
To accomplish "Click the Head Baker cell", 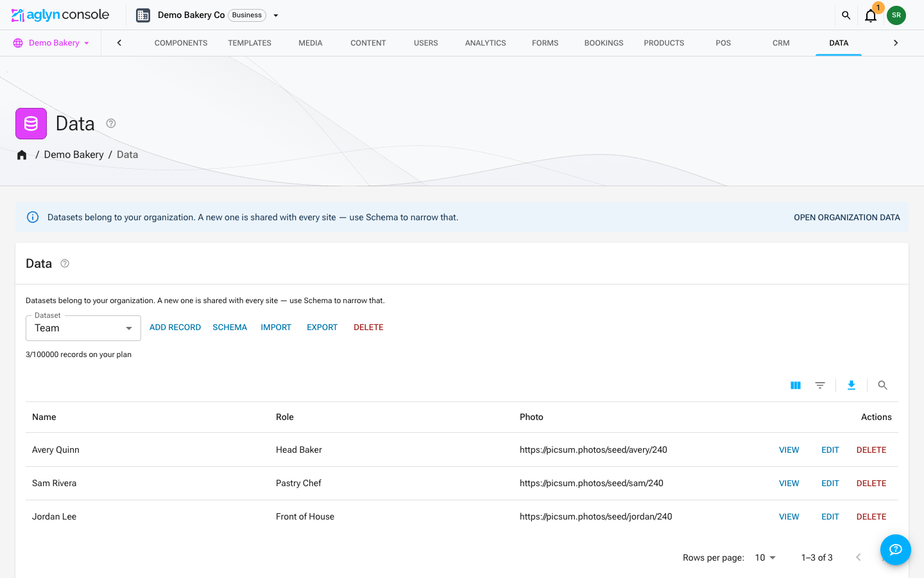I will click(299, 450).
